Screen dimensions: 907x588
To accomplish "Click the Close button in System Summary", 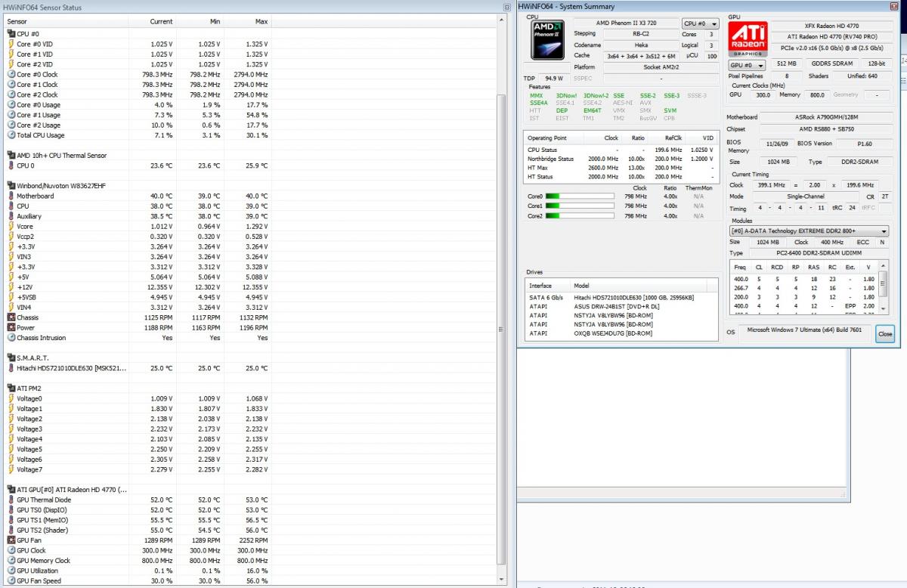I will (884, 333).
